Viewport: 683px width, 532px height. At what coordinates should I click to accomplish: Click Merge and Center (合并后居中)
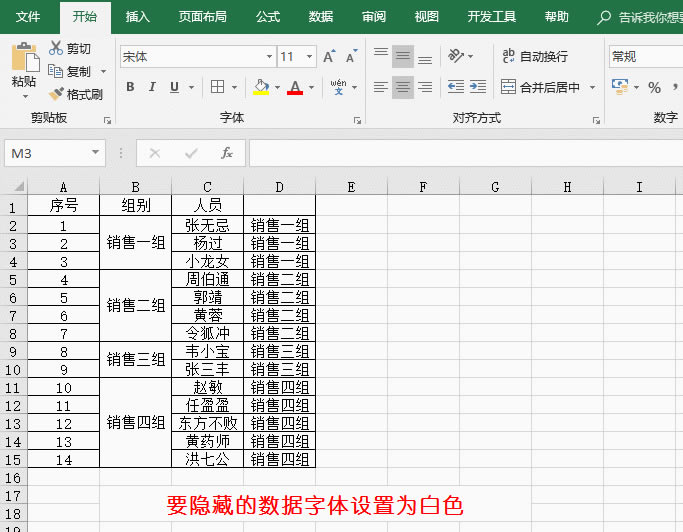pos(541,87)
